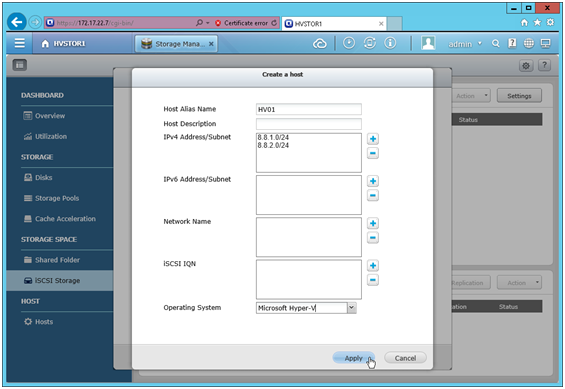The height and width of the screenshot is (389, 565).
Task: Click the admin user avatar icon
Action: [x=428, y=43]
